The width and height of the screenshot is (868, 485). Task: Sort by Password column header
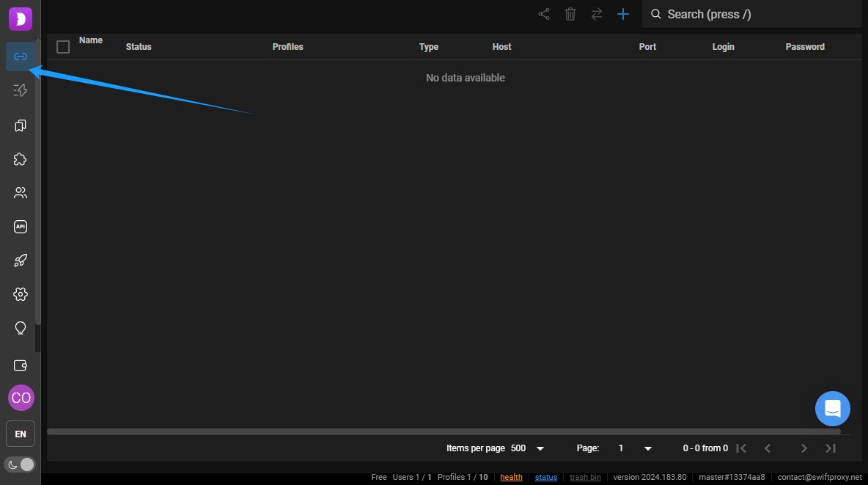point(805,47)
